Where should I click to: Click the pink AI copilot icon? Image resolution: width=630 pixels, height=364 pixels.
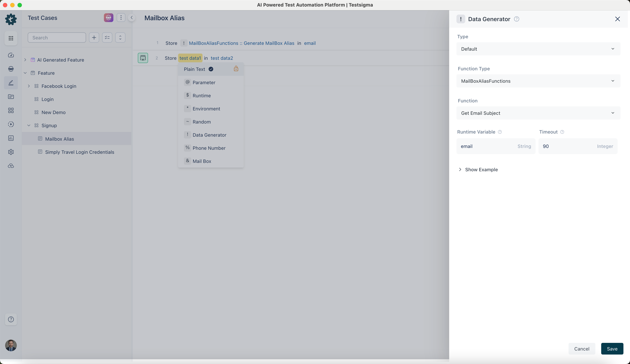click(x=108, y=17)
